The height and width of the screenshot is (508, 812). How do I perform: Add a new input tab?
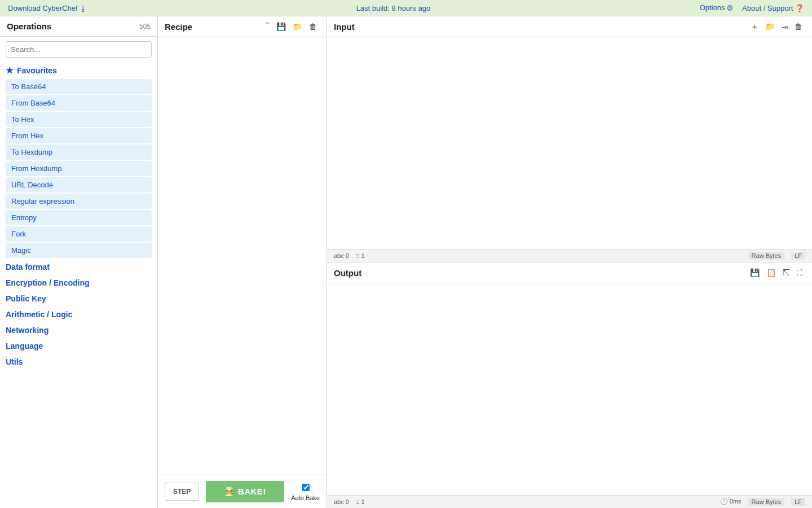pyautogui.click(x=754, y=27)
